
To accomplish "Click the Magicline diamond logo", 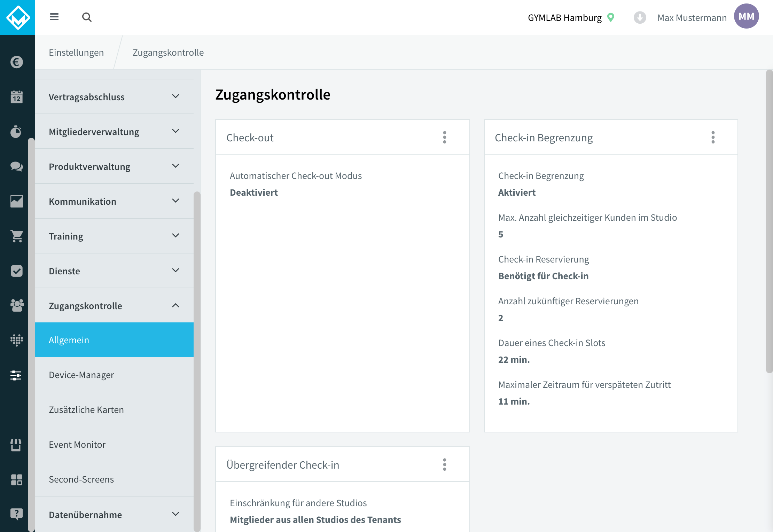I will 17,17.
